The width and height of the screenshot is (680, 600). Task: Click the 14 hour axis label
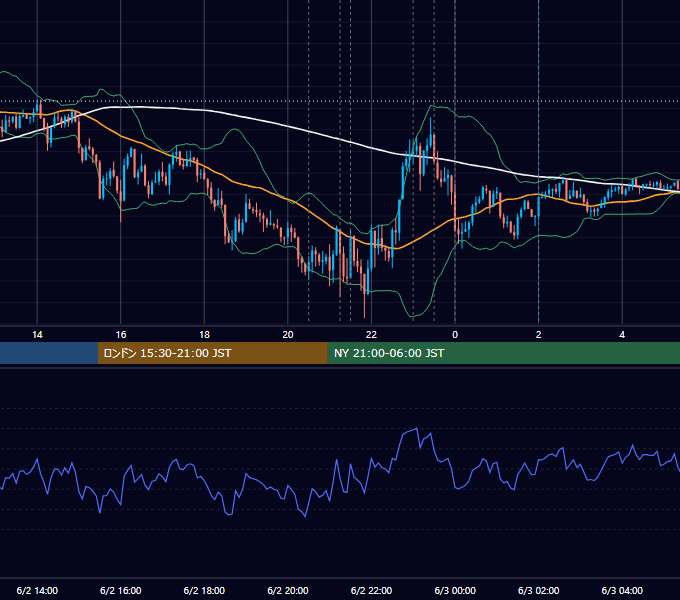37,335
